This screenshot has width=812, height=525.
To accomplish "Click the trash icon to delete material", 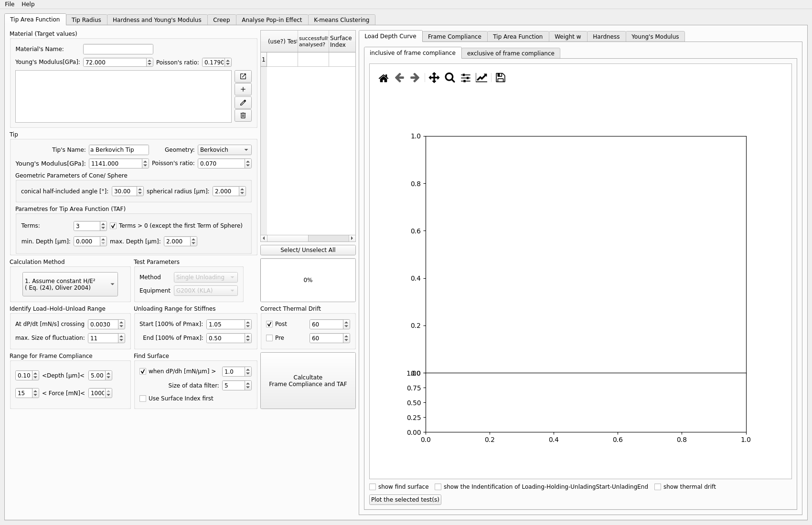I will point(243,115).
